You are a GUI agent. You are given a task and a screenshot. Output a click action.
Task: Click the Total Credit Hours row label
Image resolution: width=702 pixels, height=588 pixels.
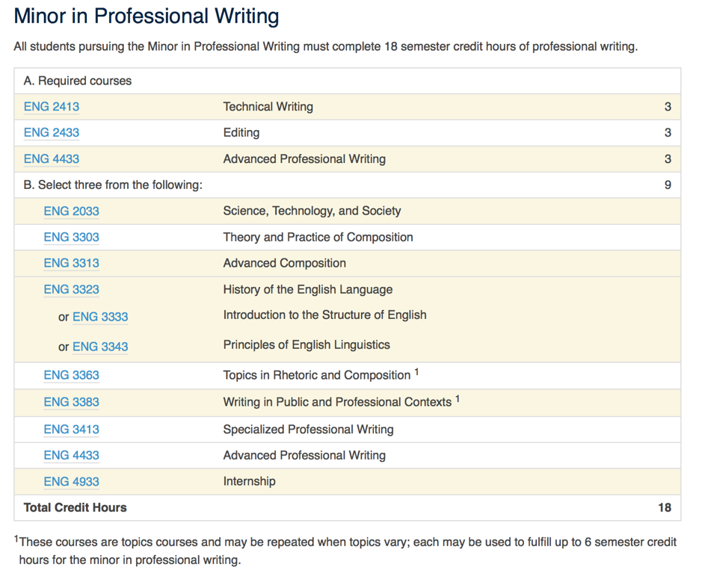76,508
